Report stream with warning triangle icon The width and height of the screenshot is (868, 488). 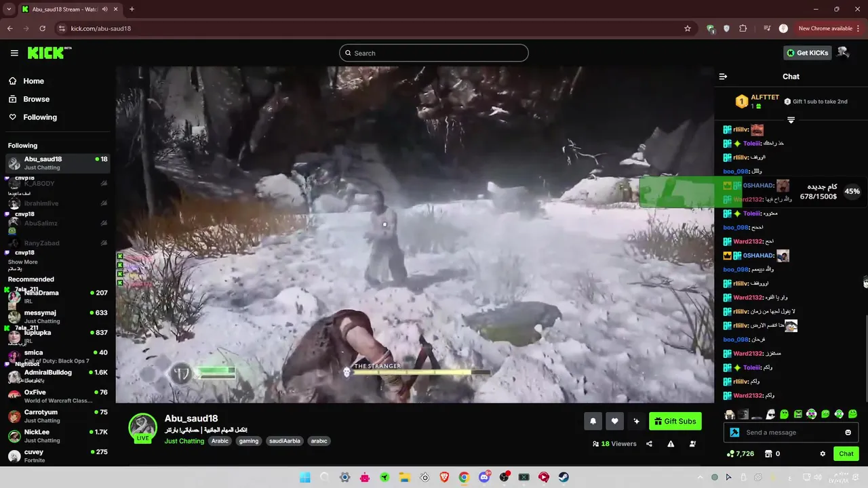671,444
